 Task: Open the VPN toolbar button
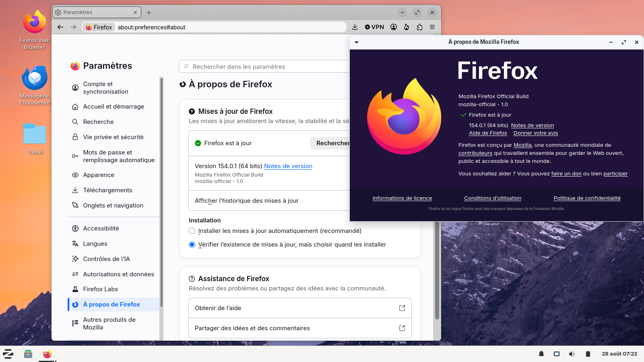coord(374,27)
